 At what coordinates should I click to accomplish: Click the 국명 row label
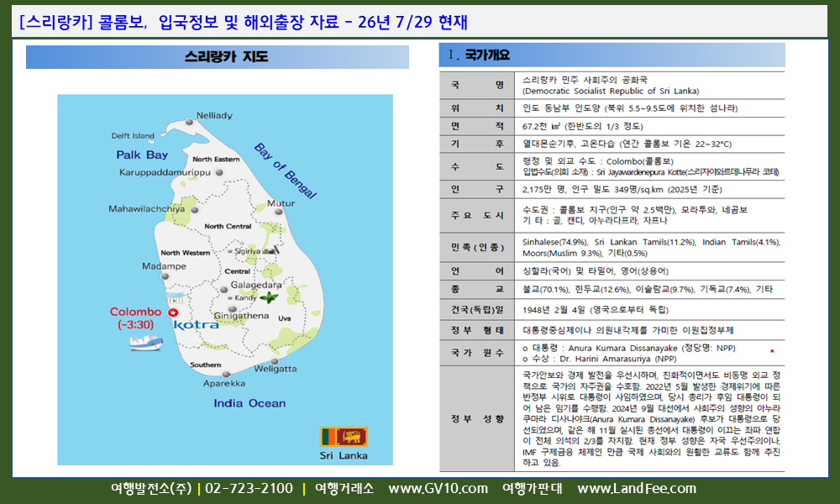click(x=477, y=85)
